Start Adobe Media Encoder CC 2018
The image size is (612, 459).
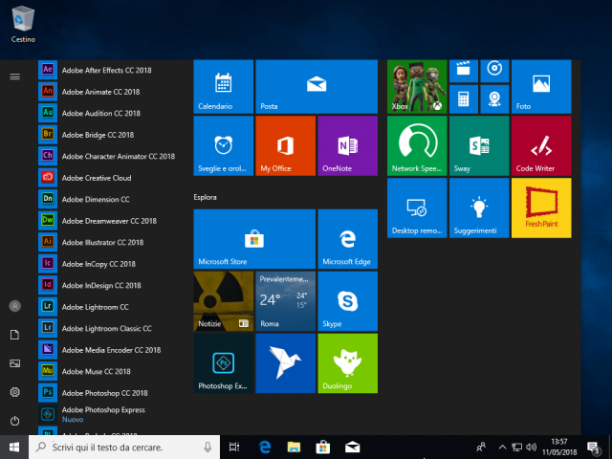coord(107,350)
